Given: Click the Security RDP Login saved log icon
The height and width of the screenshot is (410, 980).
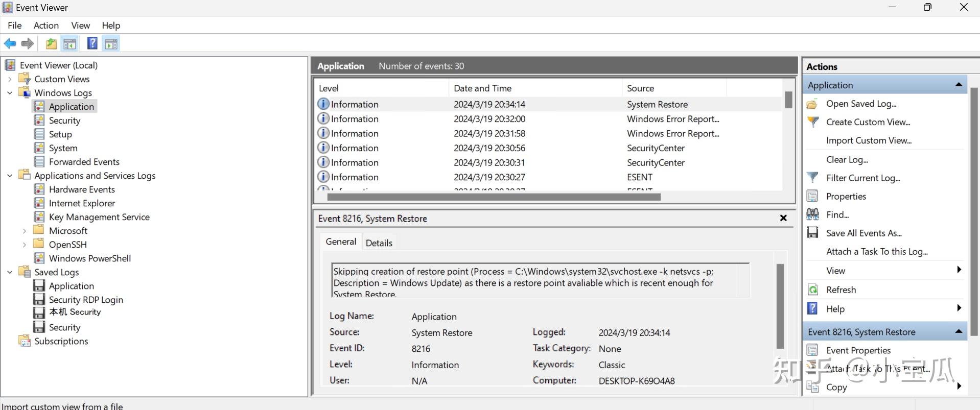Looking at the screenshot, I should (39, 299).
